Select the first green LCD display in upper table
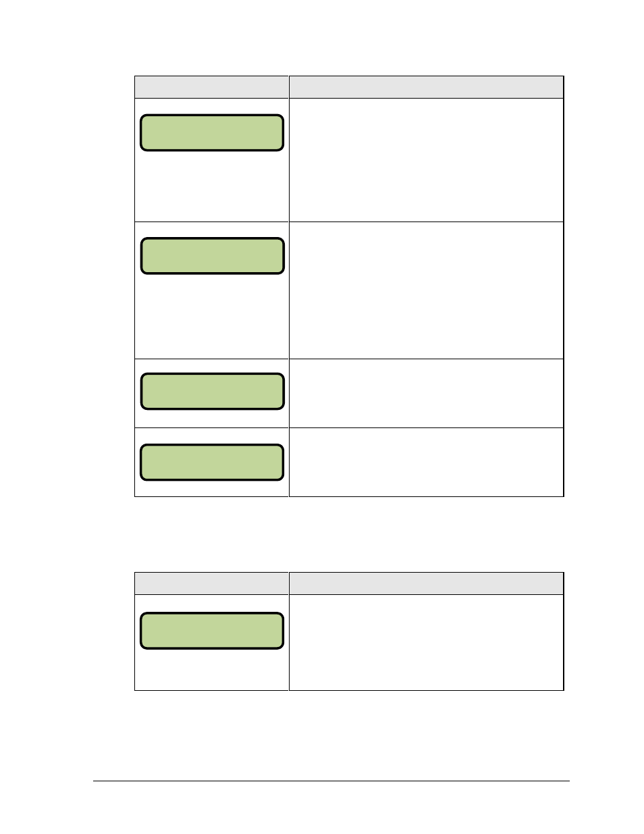 211,132
